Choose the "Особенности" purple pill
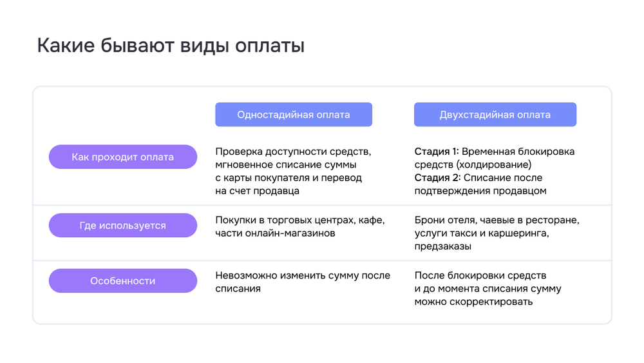This screenshot has height=363, width=644. click(122, 281)
